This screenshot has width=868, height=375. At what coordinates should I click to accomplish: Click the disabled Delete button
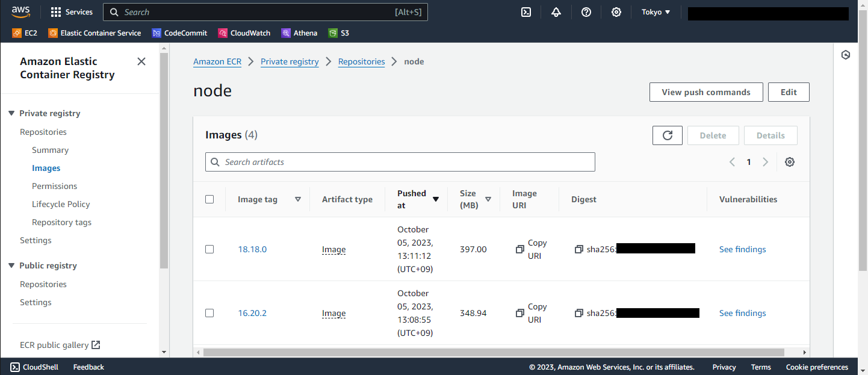pos(713,135)
